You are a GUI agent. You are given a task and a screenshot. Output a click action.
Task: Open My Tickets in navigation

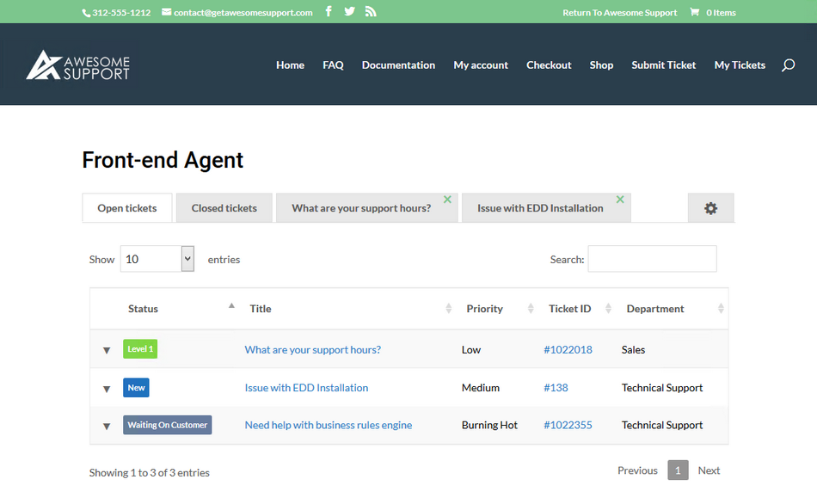pyautogui.click(x=740, y=65)
